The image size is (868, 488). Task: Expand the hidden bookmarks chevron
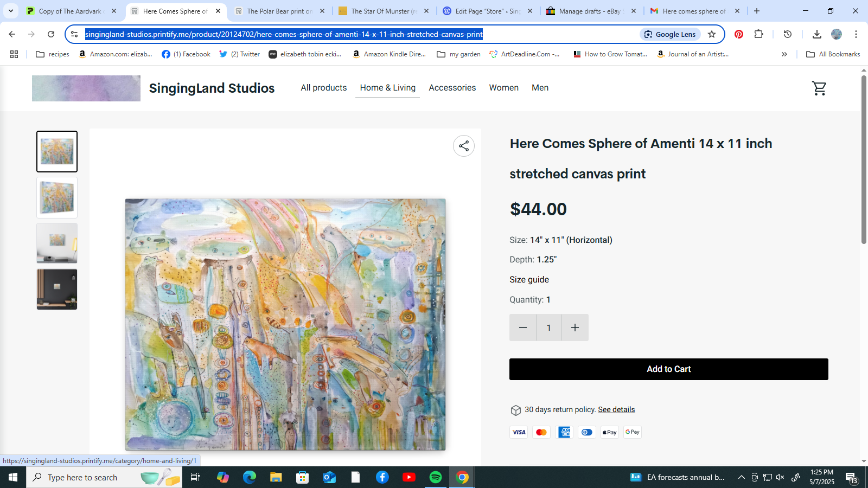784,54
